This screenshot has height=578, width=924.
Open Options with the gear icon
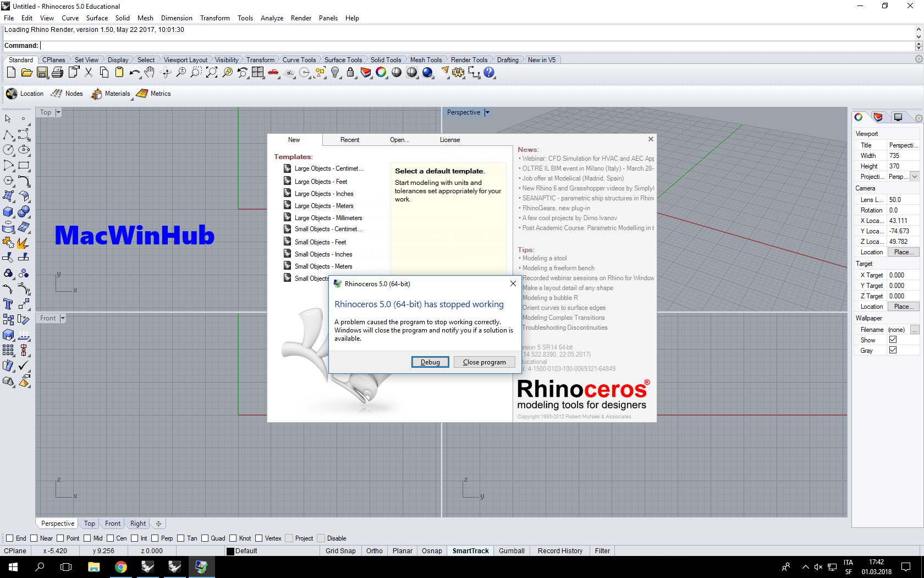[458, 72]
